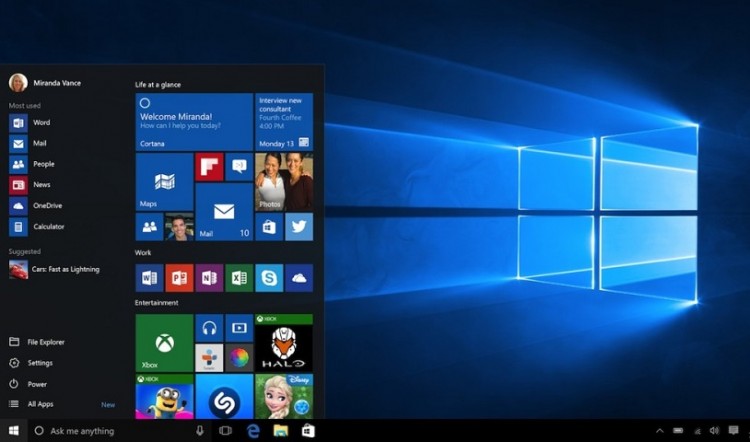Open the OneNote tile in Work group
The image size is (750, 442).
(209, 278)
